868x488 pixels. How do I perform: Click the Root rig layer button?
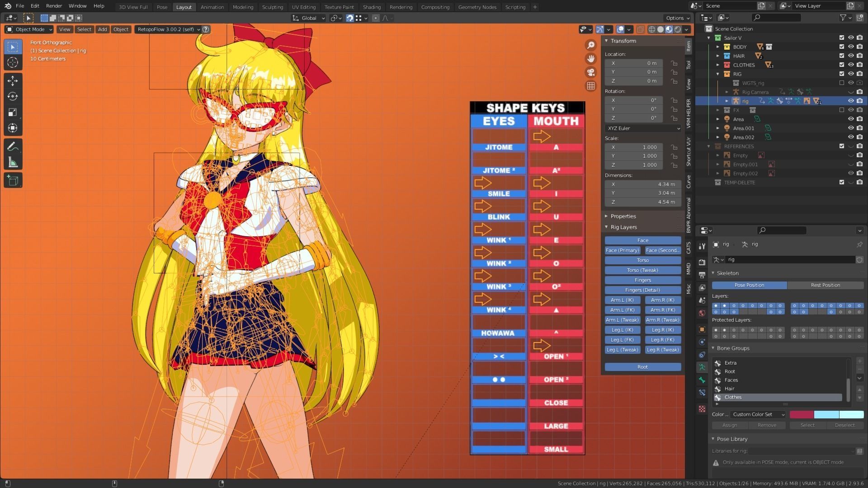coord(643,367)
